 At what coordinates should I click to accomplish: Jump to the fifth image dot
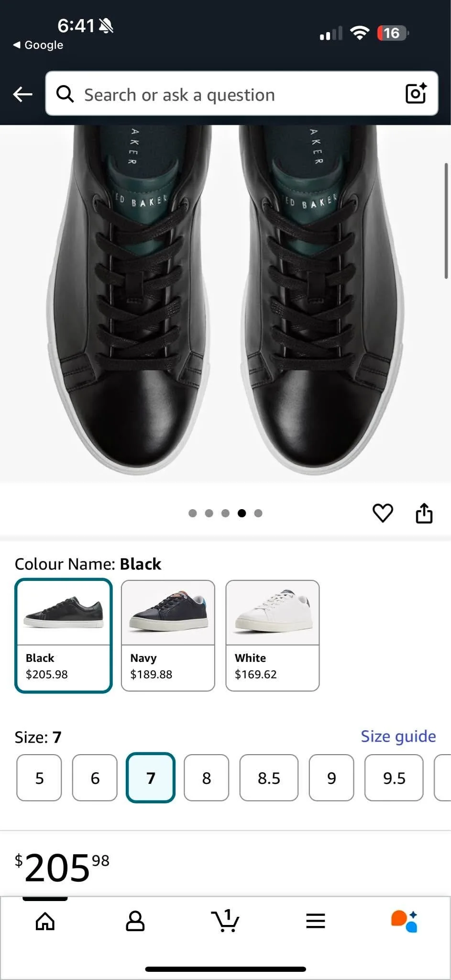(x=258, y=513)
